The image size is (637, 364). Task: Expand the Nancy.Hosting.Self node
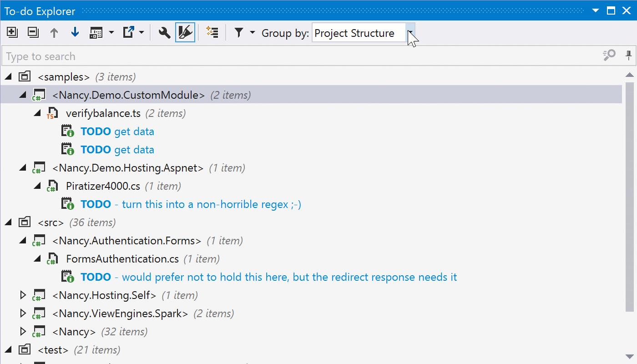tap(24, 295)
